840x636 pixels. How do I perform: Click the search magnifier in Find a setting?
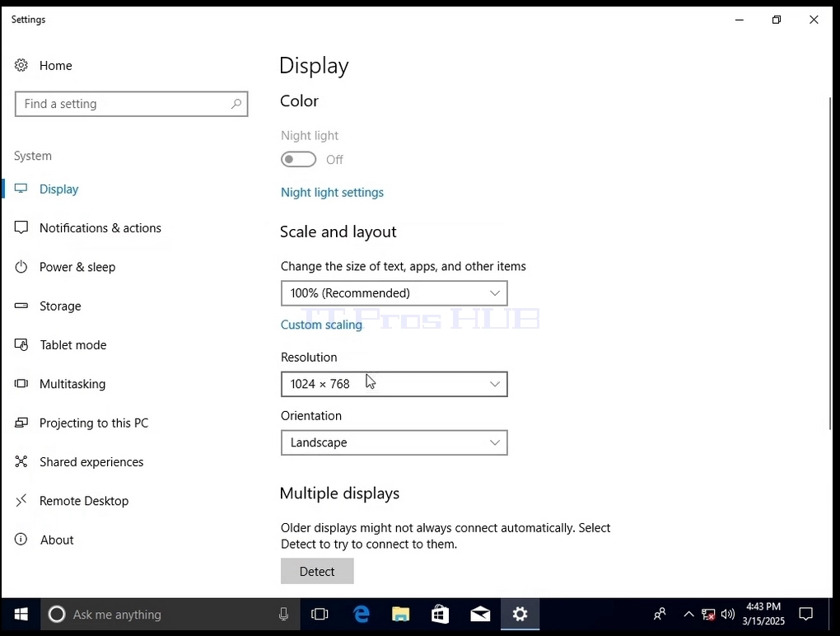point(236,104)
